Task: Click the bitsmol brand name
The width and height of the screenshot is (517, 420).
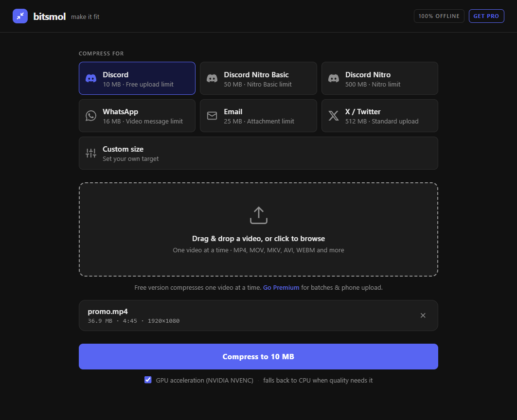Action: pyautogui.click(x=50, y=17)
